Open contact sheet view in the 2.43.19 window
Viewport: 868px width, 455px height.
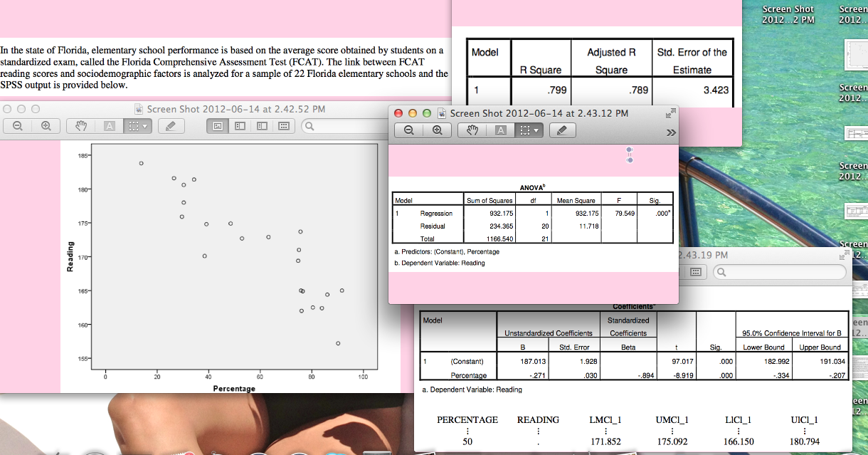click(x=695, y=272)
